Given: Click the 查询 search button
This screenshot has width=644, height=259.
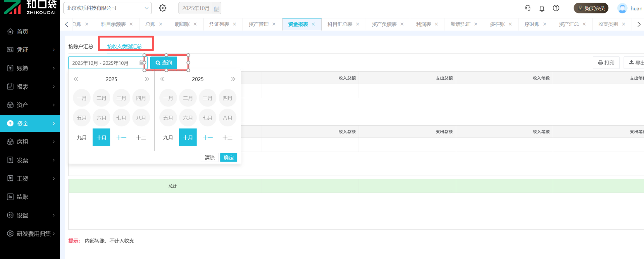Looking at the screenshot, I should [164, 63].
